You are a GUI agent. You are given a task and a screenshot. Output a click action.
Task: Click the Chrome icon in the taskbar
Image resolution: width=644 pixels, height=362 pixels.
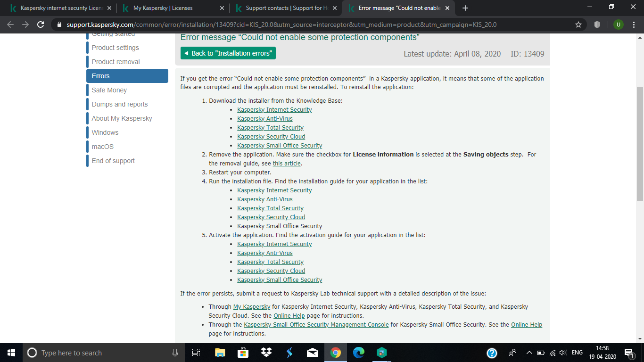(335, 353)
